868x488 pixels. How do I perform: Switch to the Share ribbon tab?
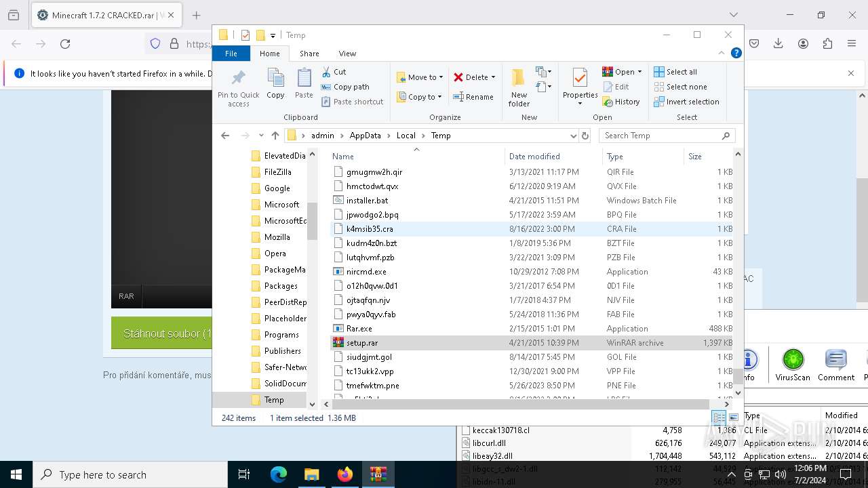point(309,54)
